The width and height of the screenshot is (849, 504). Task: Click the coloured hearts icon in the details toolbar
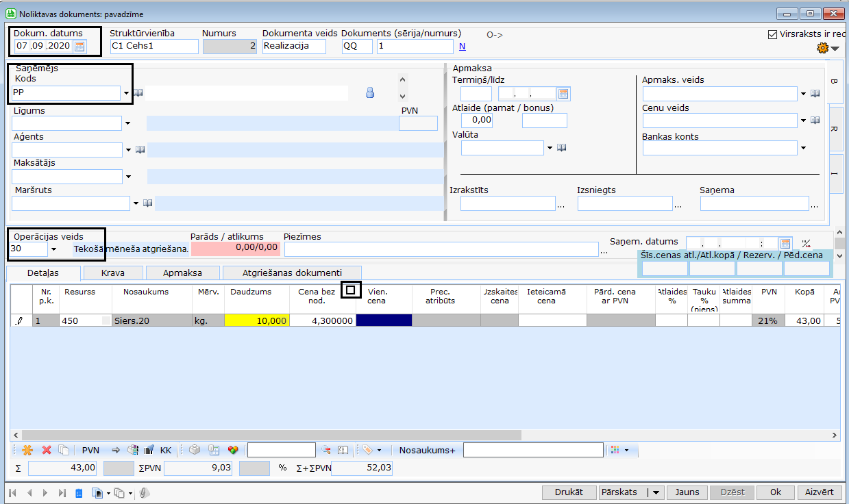click(233, 450)
